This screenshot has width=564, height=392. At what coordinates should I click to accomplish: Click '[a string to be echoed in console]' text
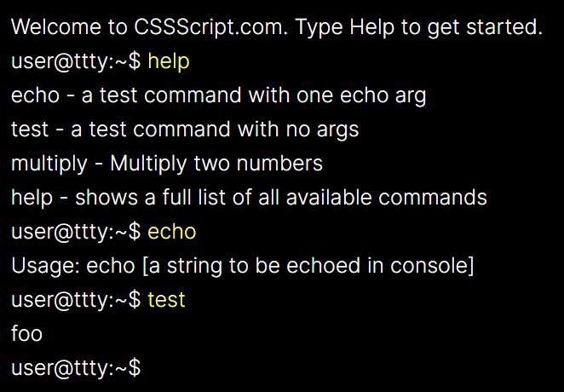pos(308,266)
